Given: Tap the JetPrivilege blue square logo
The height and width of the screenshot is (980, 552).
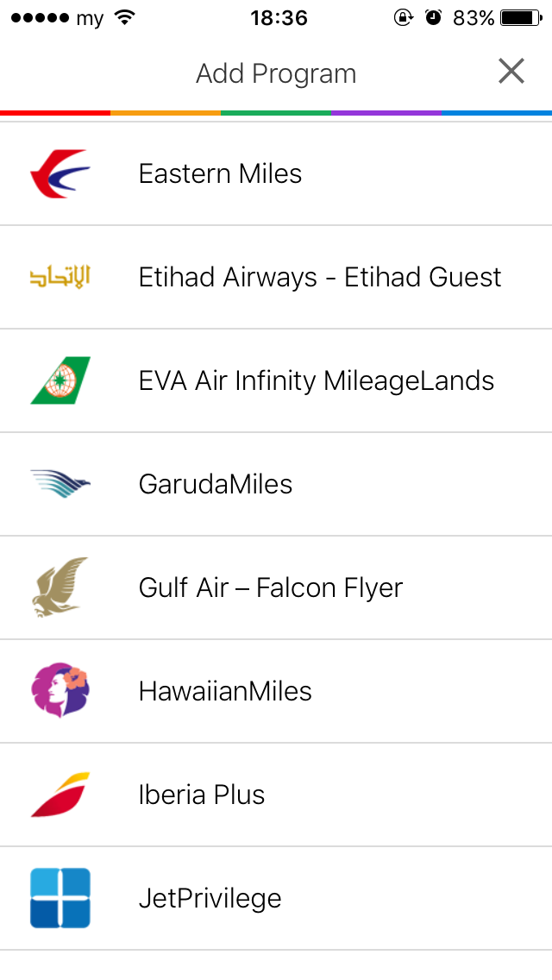Looking at the screenshot, I should 60,898.
